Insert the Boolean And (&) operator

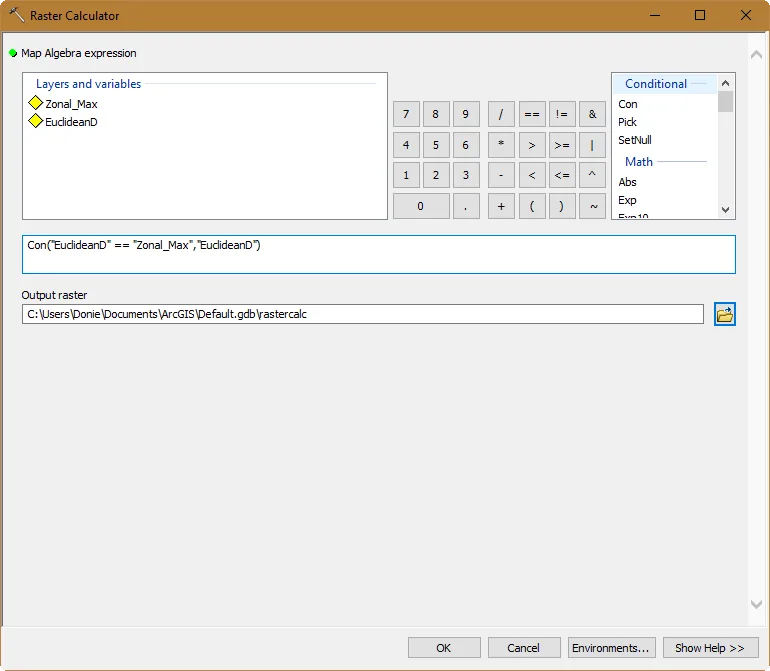coord(592,114)
